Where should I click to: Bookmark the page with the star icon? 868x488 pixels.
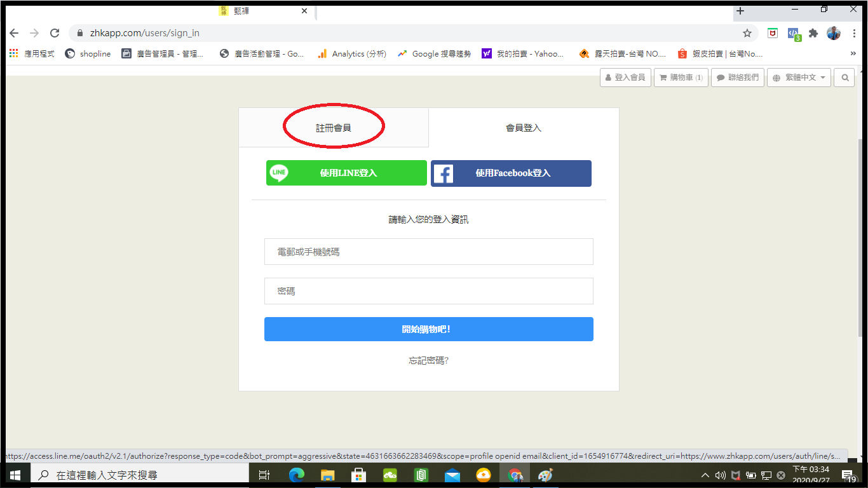[747, 32]
